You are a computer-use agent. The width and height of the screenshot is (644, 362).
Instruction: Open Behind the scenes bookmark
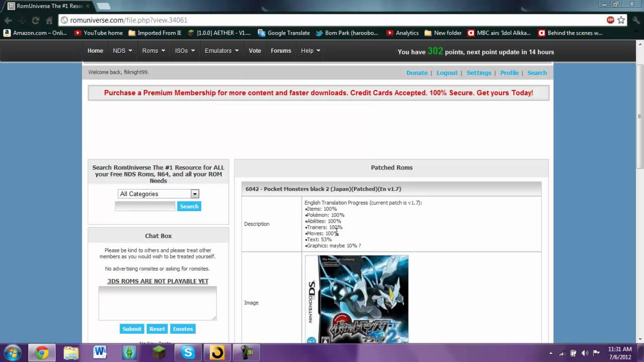point(570,33)
